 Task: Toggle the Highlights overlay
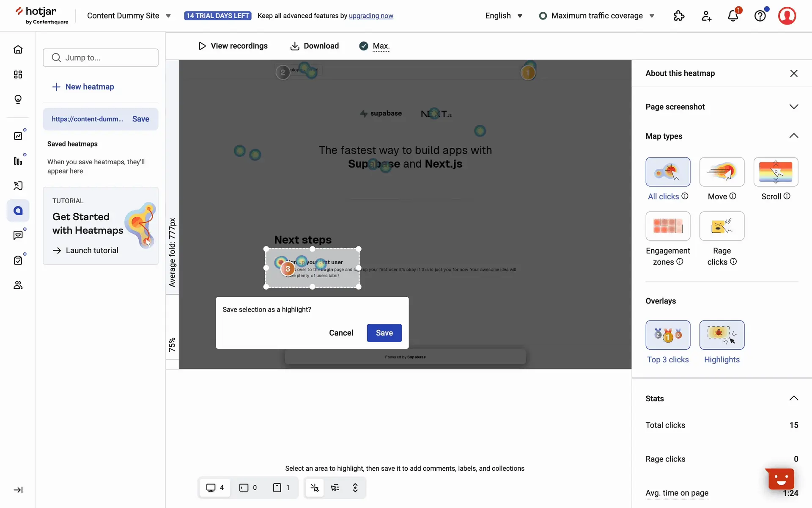721,335
